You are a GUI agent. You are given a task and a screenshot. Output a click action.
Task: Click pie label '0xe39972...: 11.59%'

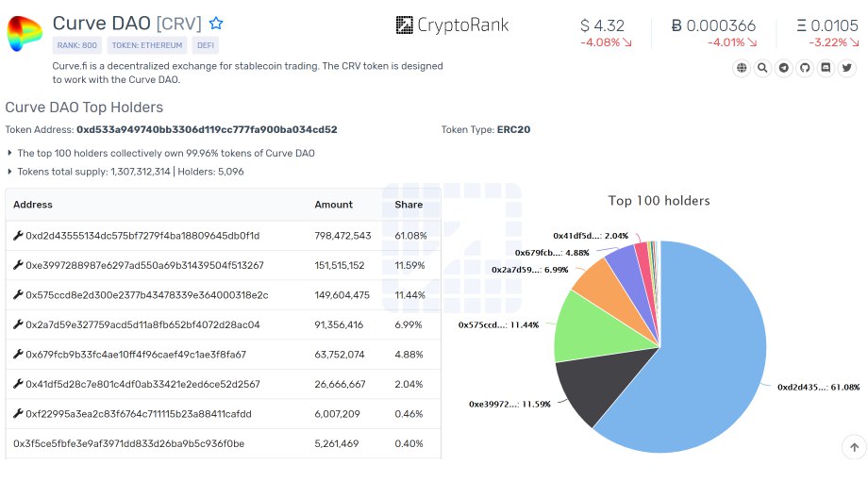click(509, 404)
